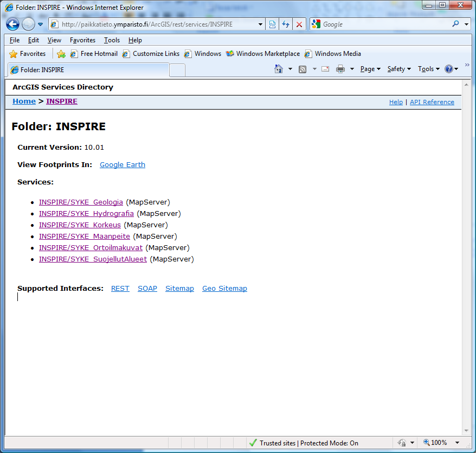This screenshot has width=476, height=453.
Task: Click scrollbar down arrow
Action: click(x=466, y=431)
